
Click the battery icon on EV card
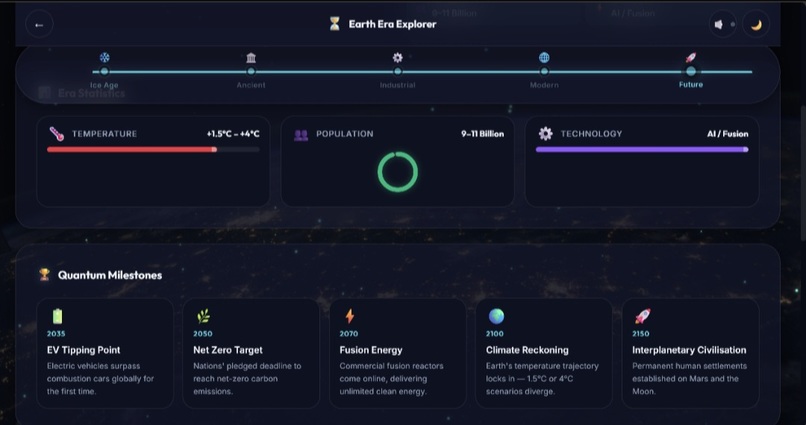57,316
